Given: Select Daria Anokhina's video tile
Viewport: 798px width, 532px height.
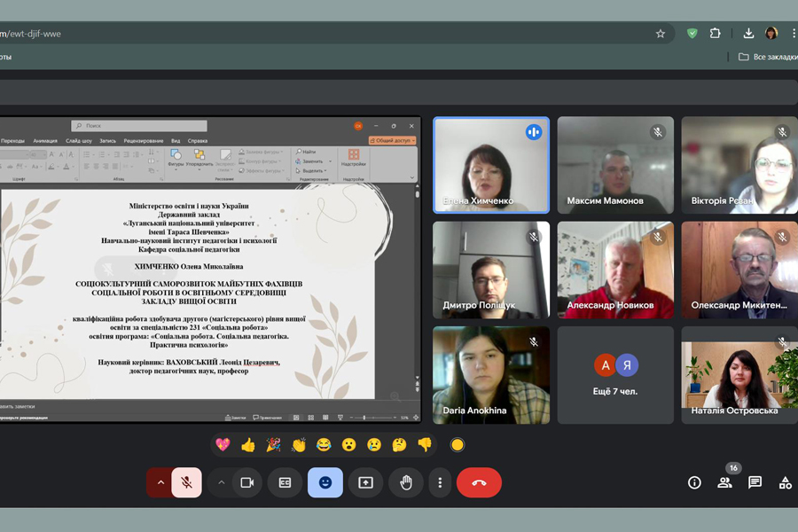Looking at the screenshot, I should (x=491, y=375).
